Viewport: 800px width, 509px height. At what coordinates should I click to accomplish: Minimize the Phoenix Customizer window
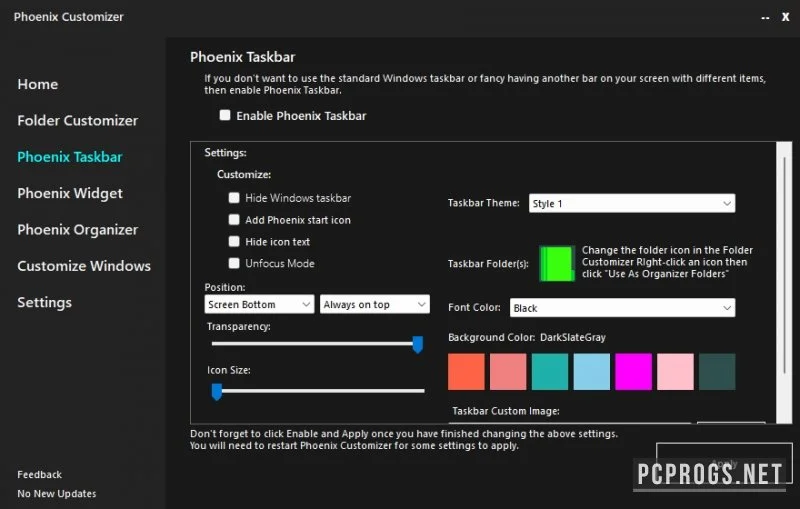pyautogui.click(x=765, y=17)
